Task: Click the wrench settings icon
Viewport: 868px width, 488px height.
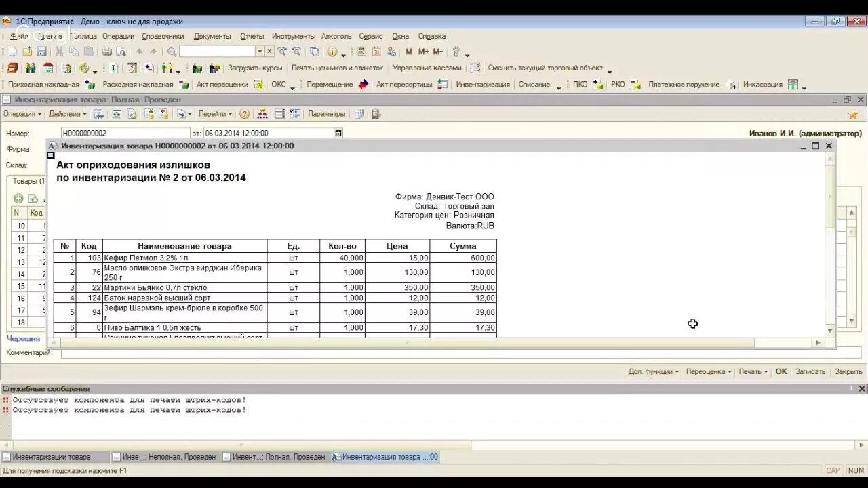Action: (456, 52)
